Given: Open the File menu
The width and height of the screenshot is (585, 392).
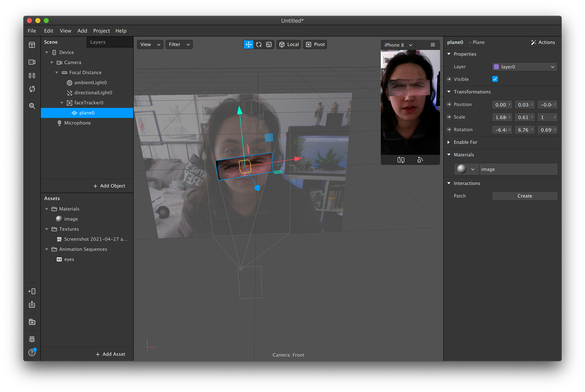Looking at the screenshot, I should click(x=32, y=31).
